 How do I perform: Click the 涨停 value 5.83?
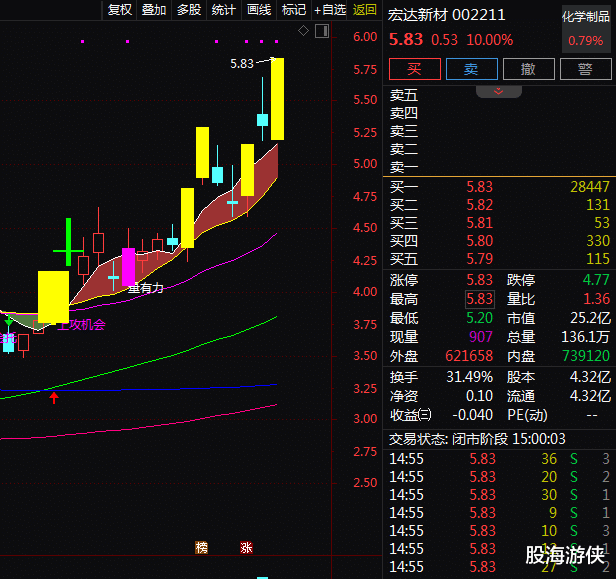pyautogui.click(x=479, y=280)
